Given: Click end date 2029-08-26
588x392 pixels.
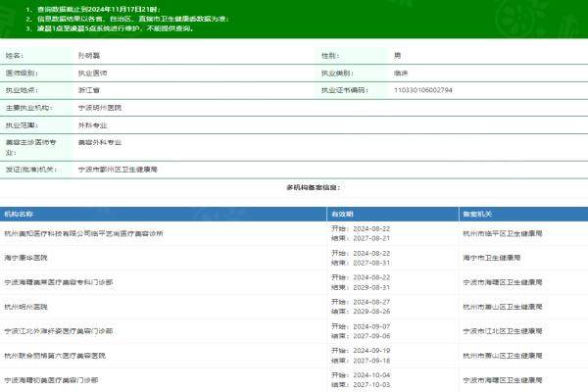Looking at the screenshot, I should pyautogui.click(x=371, y=312).
